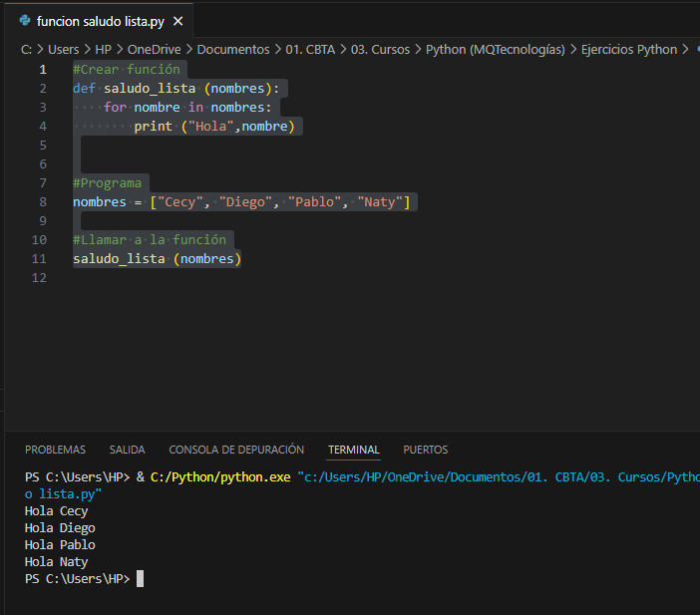Image resolution: width=700 pixels, height=615 pixels.
Task: Open the Ejercicios Python breadcrumb
Action: click(x=628, y=49)
